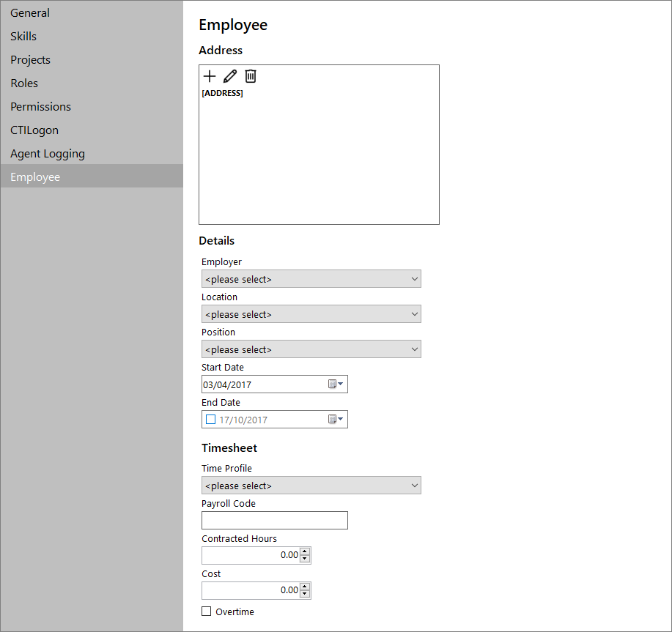Open the Start Date calendar picker
Image resolution: width=672 pixels, height=632 pixels.
(336, 384)
